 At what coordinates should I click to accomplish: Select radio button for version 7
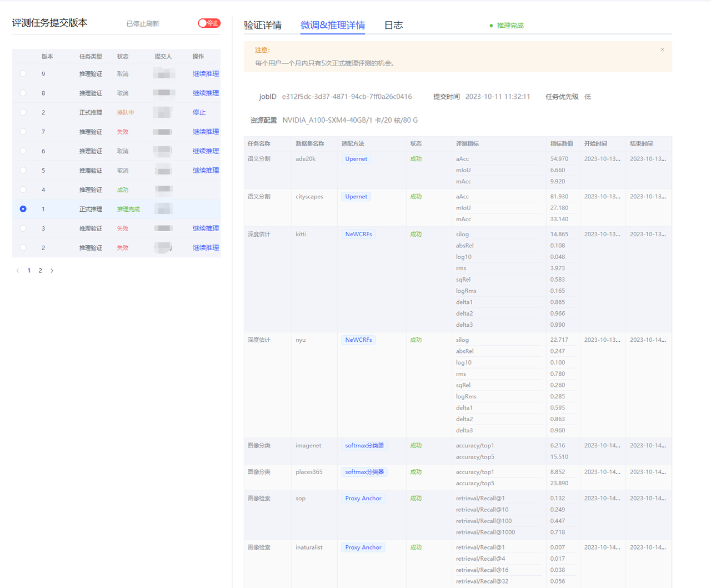pos(23,132)
